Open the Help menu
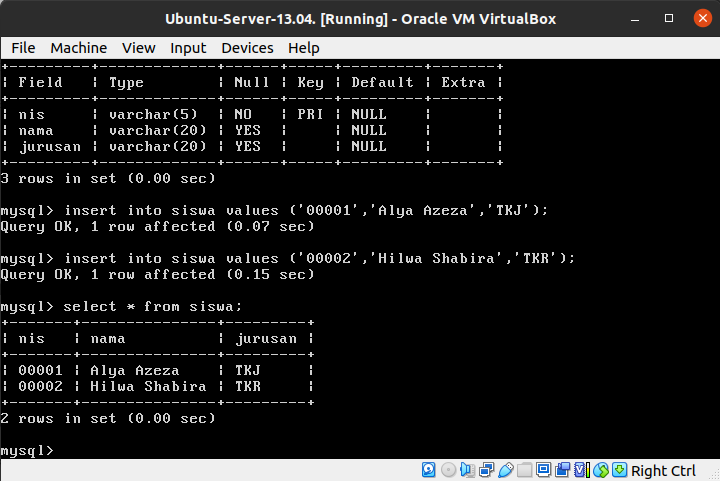This screenshot has width=720, height=481. (x=304, y=48)
